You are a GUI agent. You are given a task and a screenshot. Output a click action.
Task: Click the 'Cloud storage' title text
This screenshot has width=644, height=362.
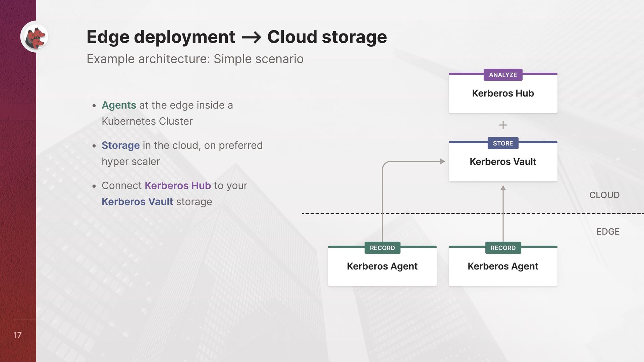[327, 37]
